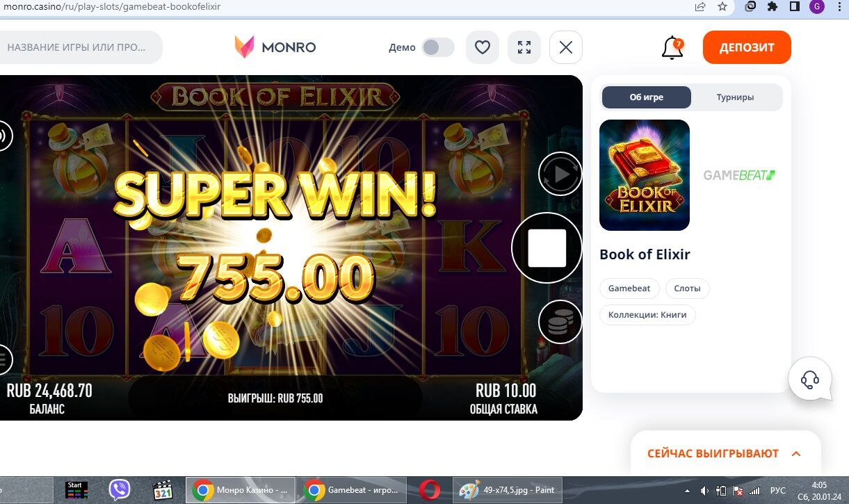Toggle sound icon on slot left edge

point(3,136)
